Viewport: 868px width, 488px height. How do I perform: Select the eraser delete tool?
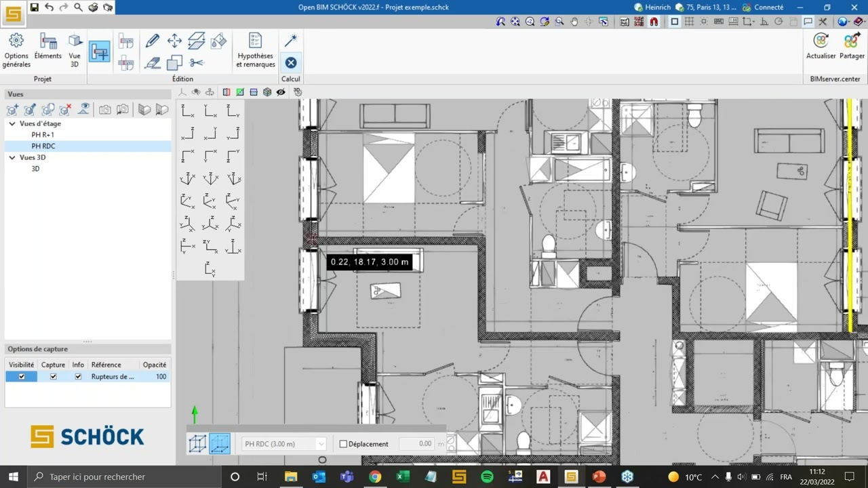pos(153,63)
